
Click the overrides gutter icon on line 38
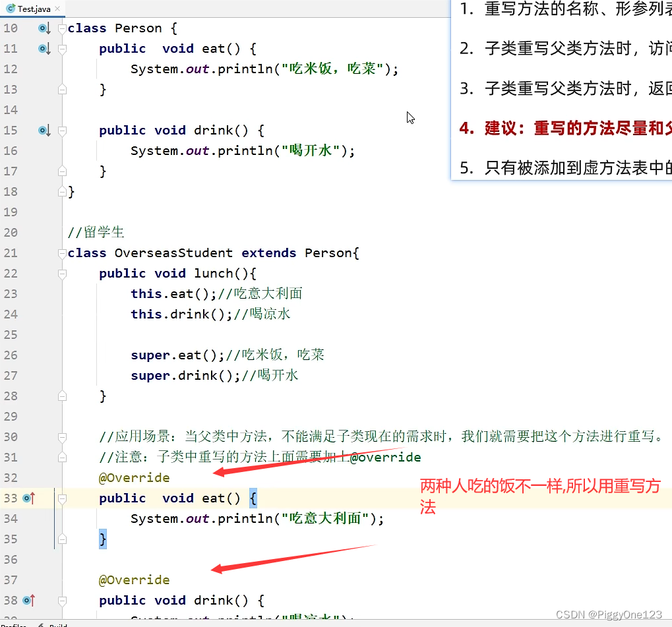click(29, 601)
